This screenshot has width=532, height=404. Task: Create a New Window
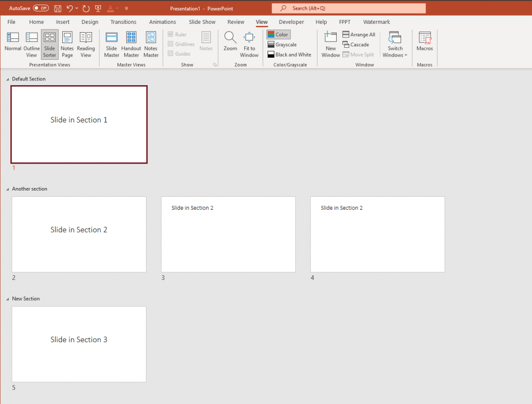point(330,44)
